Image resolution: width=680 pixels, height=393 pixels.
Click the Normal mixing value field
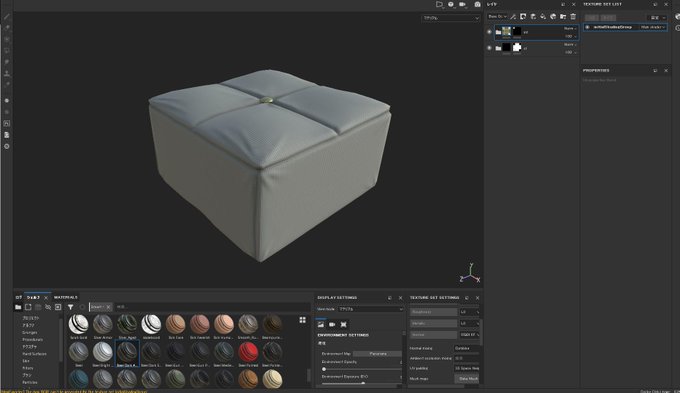click(x=467, y=348)
